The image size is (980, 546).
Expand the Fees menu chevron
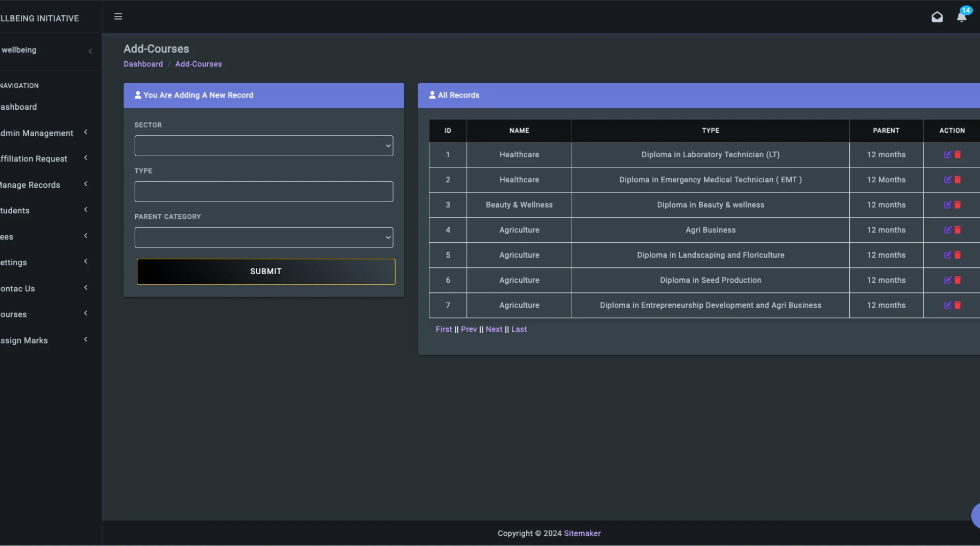[x=86, y=236]
